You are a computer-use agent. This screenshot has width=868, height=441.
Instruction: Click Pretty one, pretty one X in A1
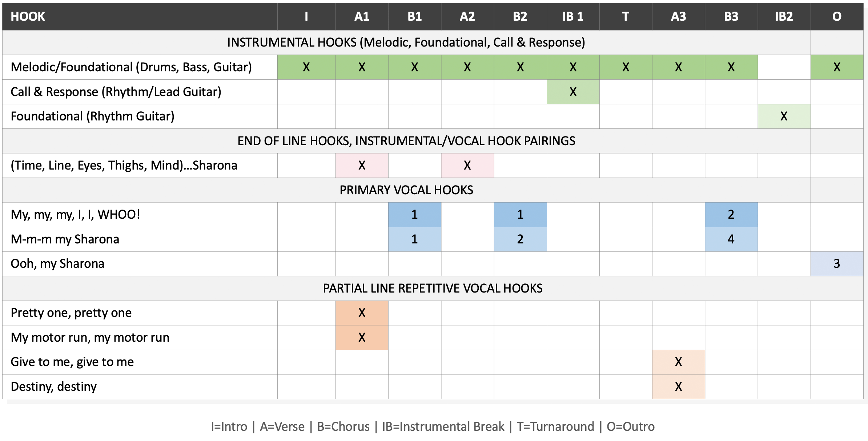pyautogui.click(x=362, y=313)
